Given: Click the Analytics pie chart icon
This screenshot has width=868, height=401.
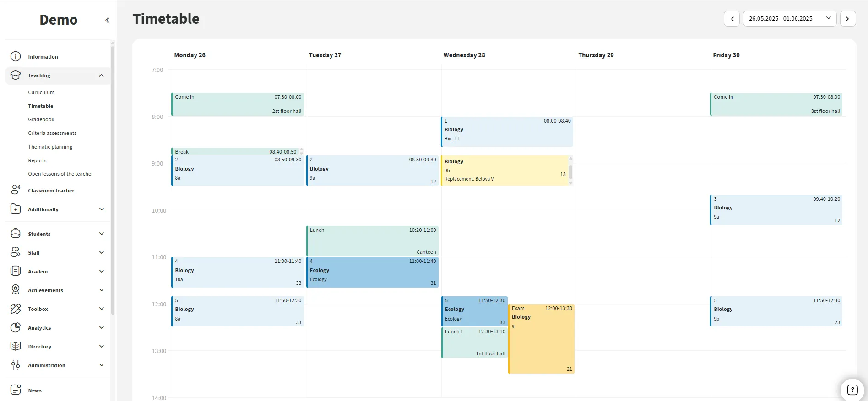Looking at the screenshot, I should [x=16, y=327].
